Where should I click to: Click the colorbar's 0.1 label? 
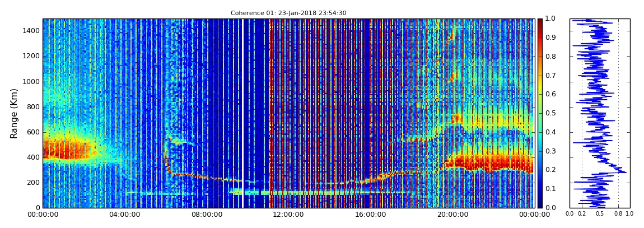[550, 189]
